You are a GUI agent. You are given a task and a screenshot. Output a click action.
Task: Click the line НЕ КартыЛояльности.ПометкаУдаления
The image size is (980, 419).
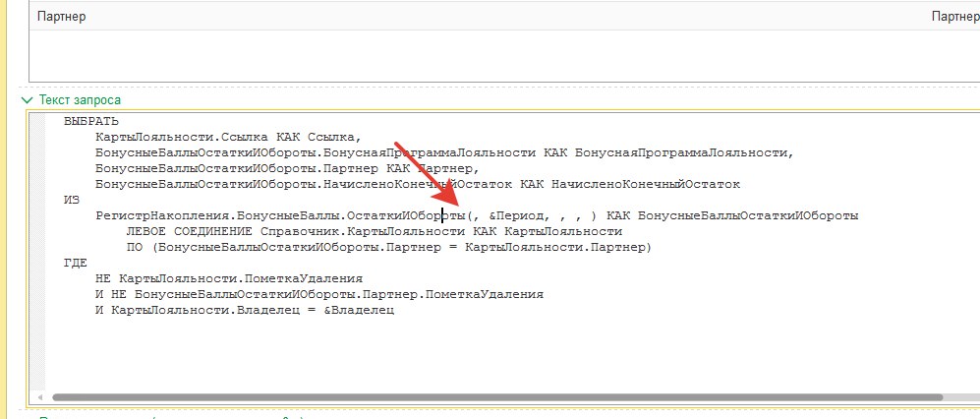click(229, 279)
